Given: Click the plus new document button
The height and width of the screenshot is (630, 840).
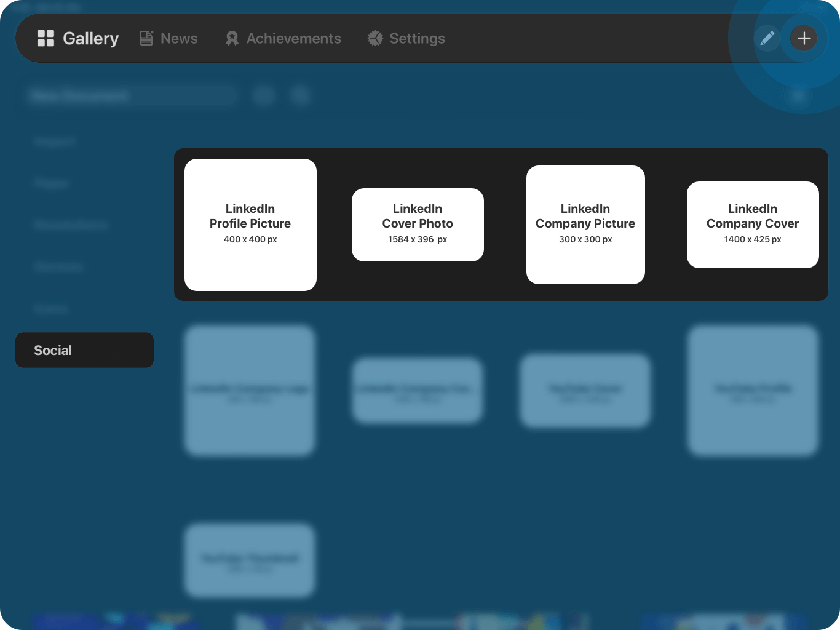Looking at the screenshot, I should [x=804, y=38].
